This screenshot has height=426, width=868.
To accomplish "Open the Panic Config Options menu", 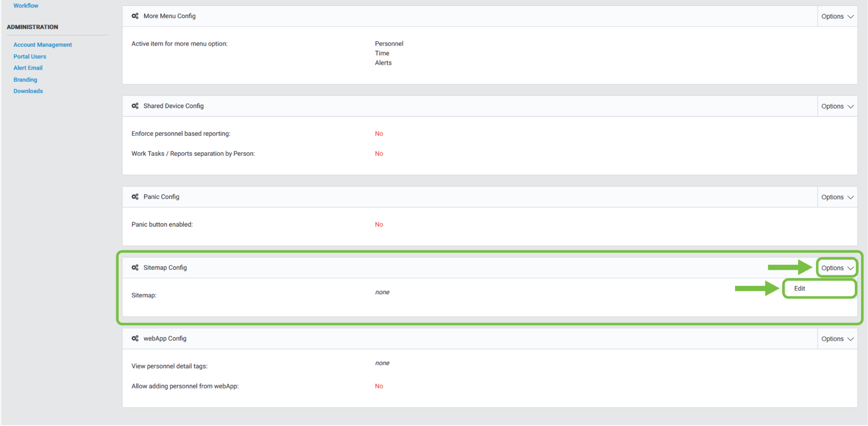I will pos(837,197).
